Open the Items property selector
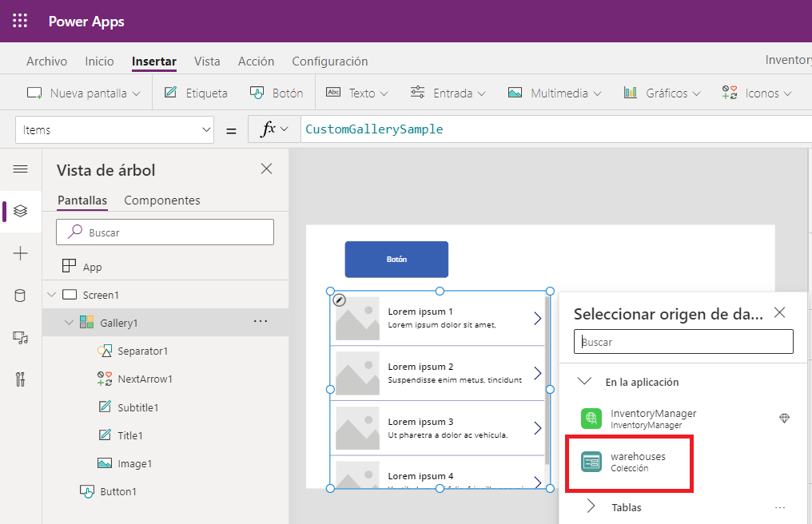 pyautogui.click(x=114, y=130)
